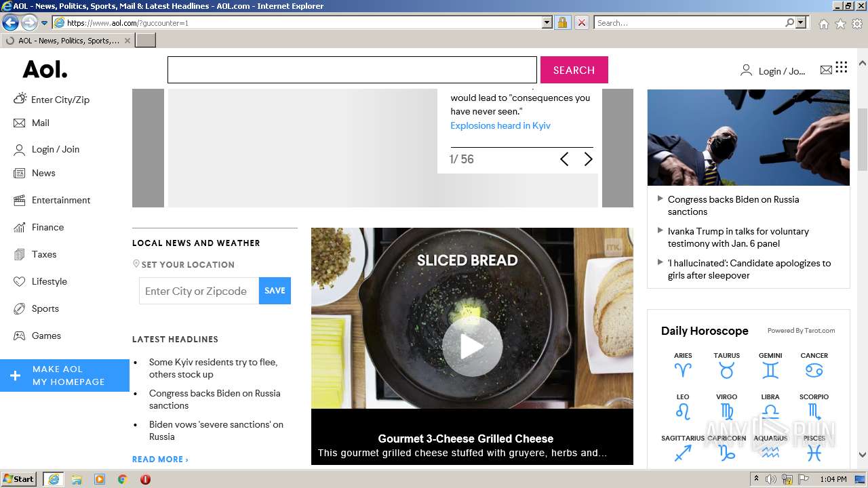Open recent pages dropdown next to Forward
The height and width of the screenshot is (488, 868).
tap(45, 23)
